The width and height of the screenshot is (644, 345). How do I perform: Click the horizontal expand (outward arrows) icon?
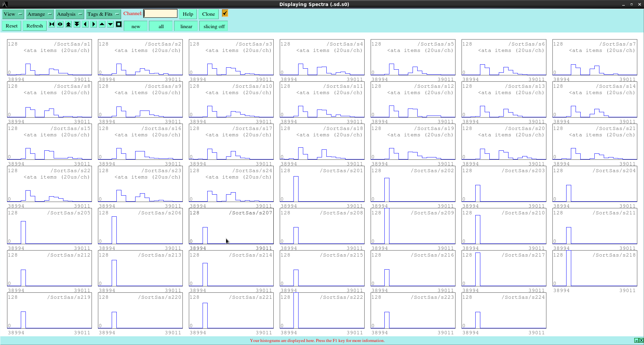tap(60, 24)
